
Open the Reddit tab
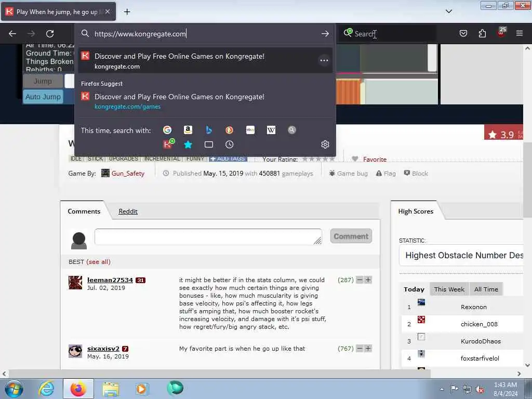(128, 211)
